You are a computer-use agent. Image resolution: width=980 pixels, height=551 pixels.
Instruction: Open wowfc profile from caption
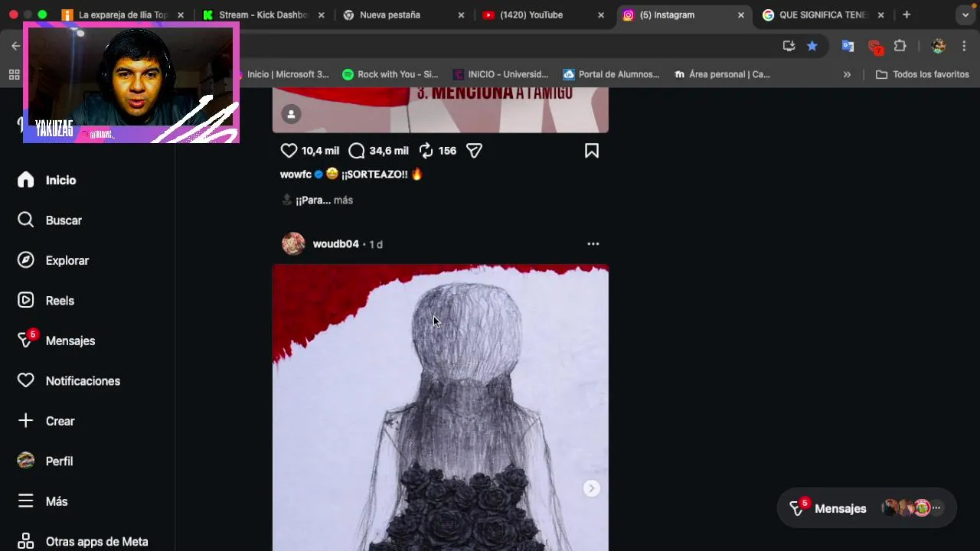[296, 174]
